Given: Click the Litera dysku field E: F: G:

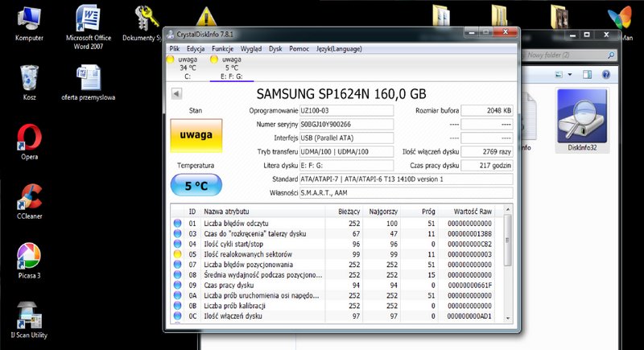Looking at the screenshot, I should point(346,166).
